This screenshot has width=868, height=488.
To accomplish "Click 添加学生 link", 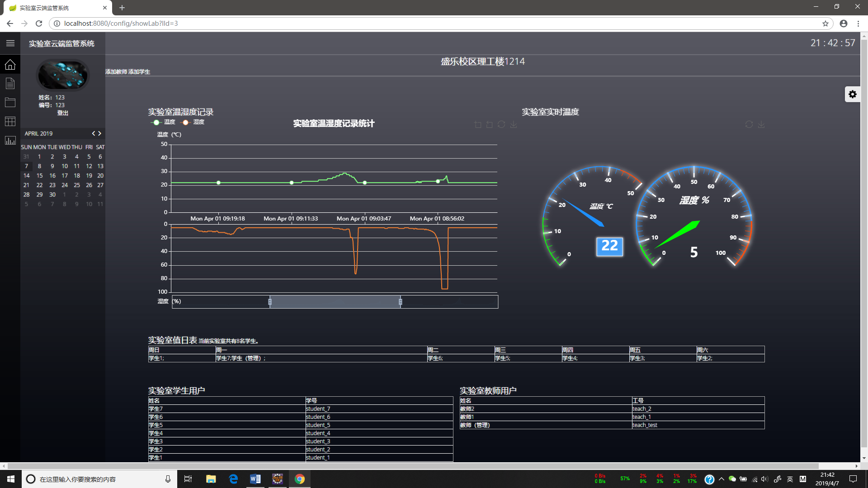I will point(139,72).
